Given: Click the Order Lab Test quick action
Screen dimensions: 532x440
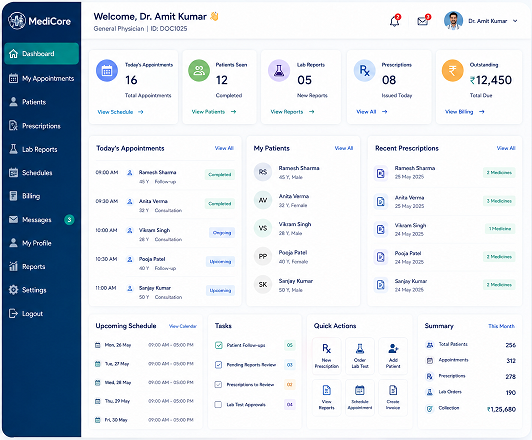Looking at the screenshot, I should [360, 356].
